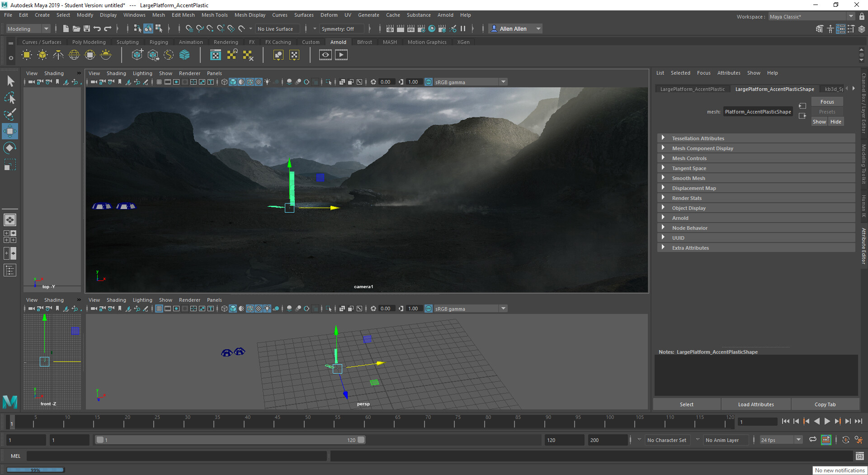Activate the Select tool arrow
868x475 pixels.
tap(10, 81)
